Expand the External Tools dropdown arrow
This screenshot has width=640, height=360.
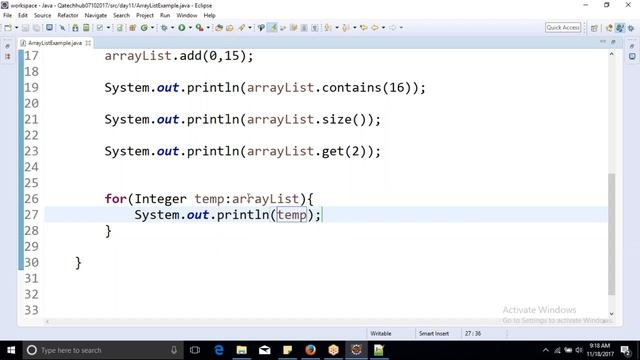[x=208, y=28]
